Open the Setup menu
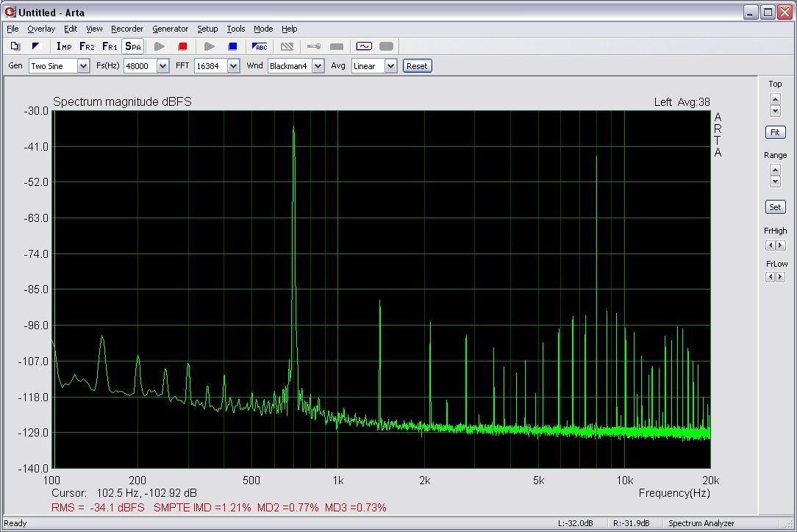 [207, 29]
